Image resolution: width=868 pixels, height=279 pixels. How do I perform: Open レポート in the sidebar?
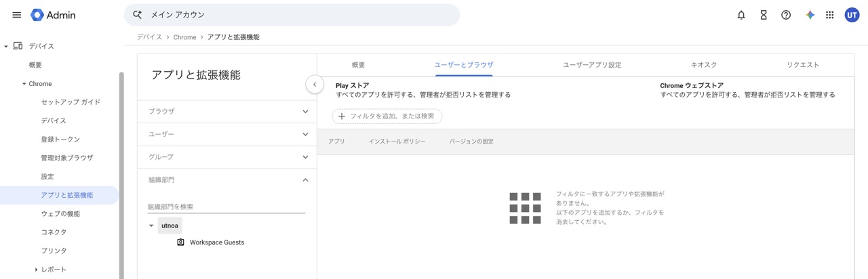[54, 270]
